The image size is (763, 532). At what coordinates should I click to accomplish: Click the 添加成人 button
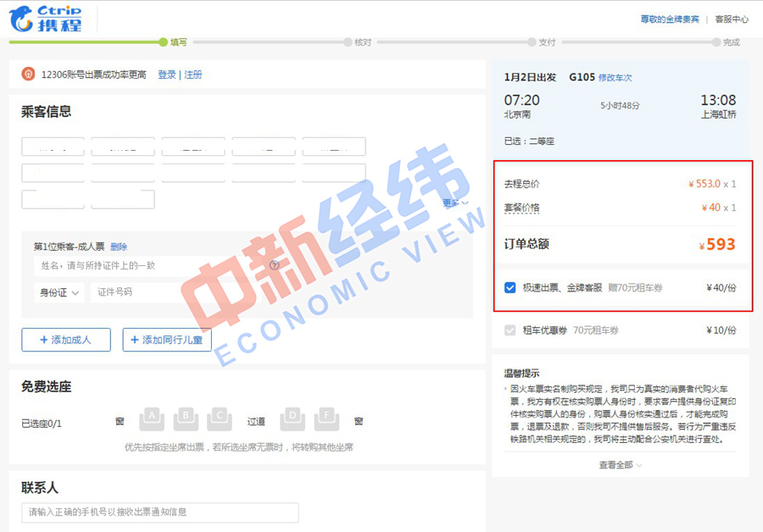click(65, 340)
